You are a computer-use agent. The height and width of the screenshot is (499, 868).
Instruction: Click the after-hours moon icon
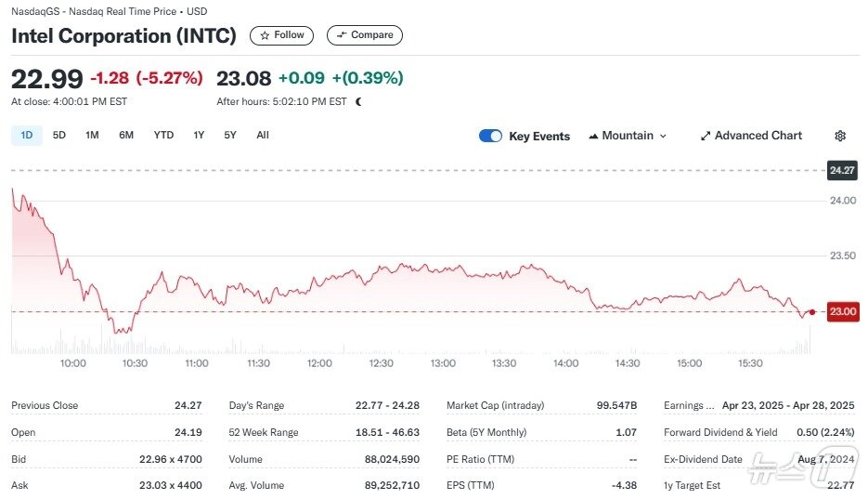pyautogui.click(x=359, y=101)
